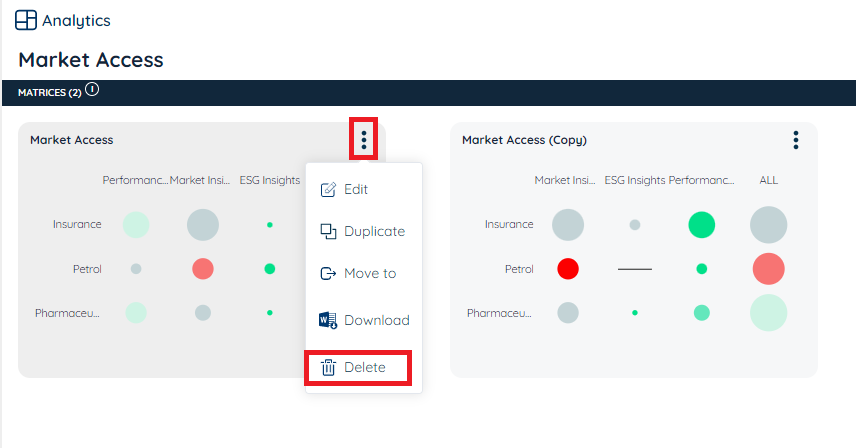Click the Analytics grid logo icon
The height and width of the screenshot is (448, 856).
click(26, 20)
